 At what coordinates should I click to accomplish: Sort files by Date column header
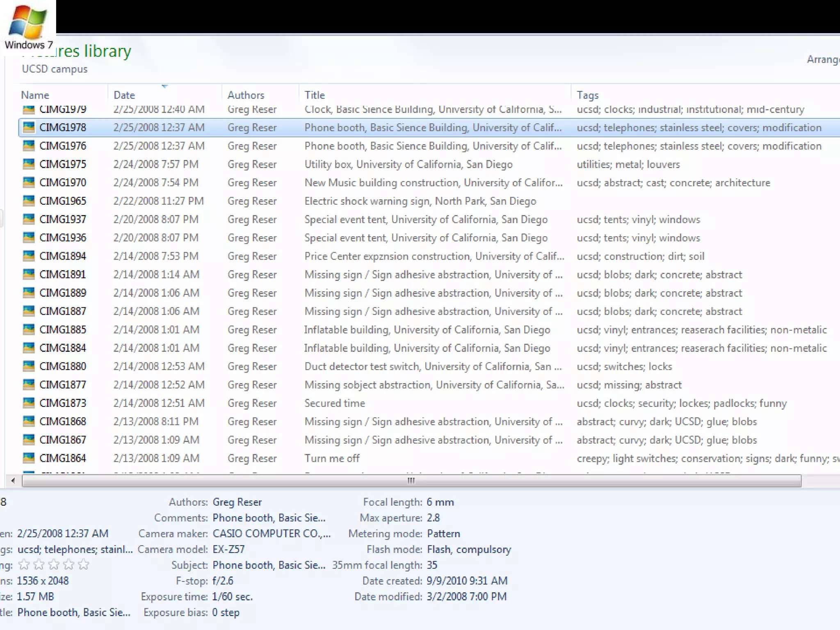click(x=124, y=95)
